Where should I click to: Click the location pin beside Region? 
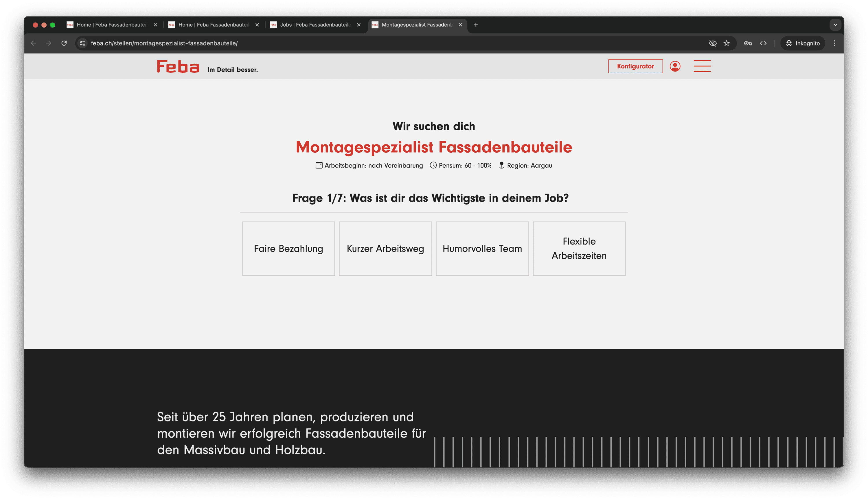click(501, 165)
